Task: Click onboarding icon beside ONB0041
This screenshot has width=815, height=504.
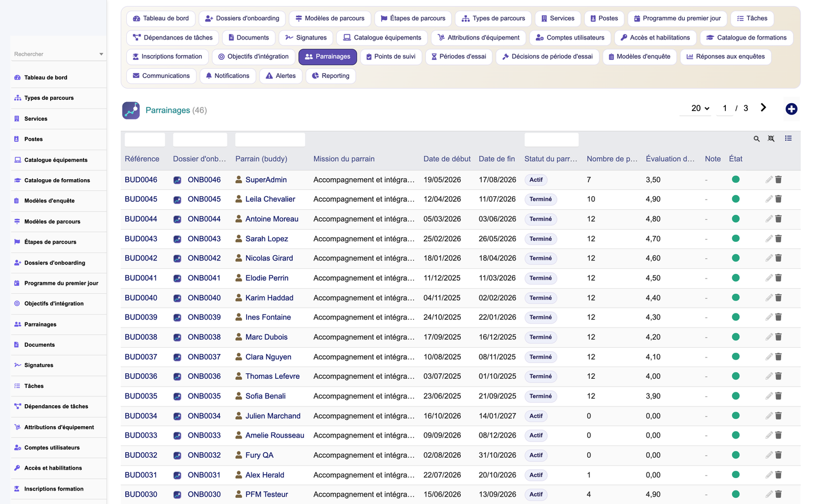Action: click(x=177, y=278)
